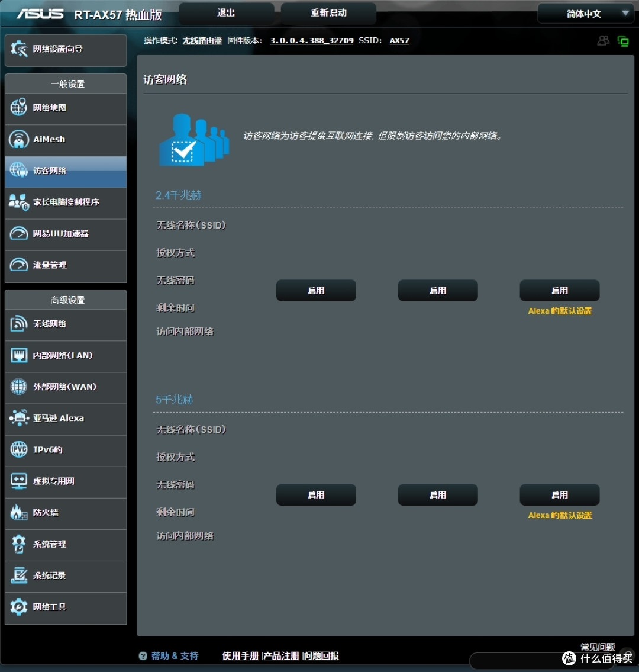Open 防火墙 firewall menu item
This screenshot has width=639, height=672.
coord(66,513)
